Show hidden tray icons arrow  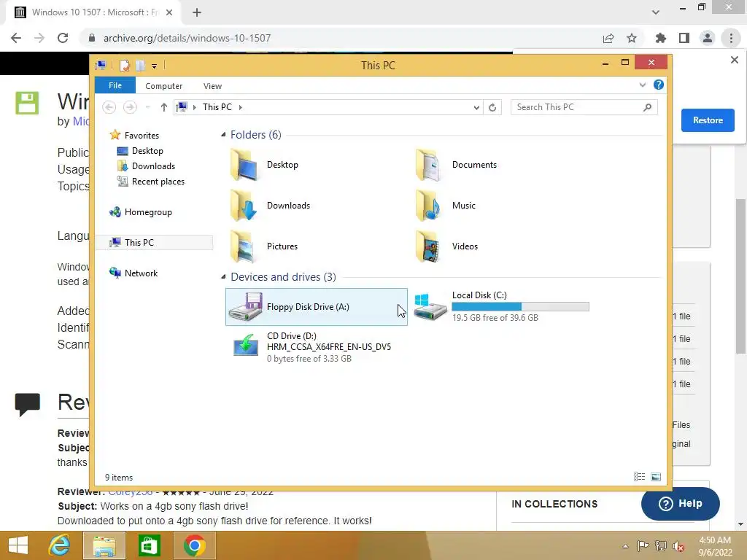click(x=625, y=546)
